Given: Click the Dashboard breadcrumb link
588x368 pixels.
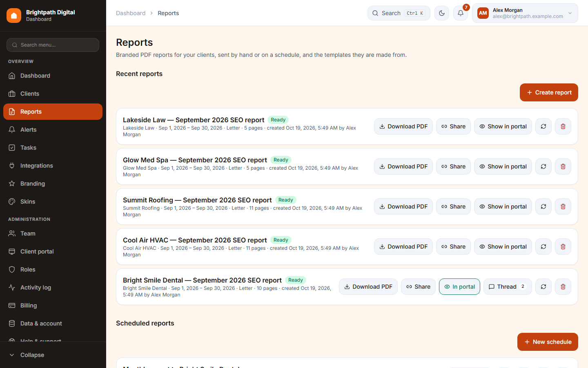Looking at the screenshot, I should [x=131, y=13].
